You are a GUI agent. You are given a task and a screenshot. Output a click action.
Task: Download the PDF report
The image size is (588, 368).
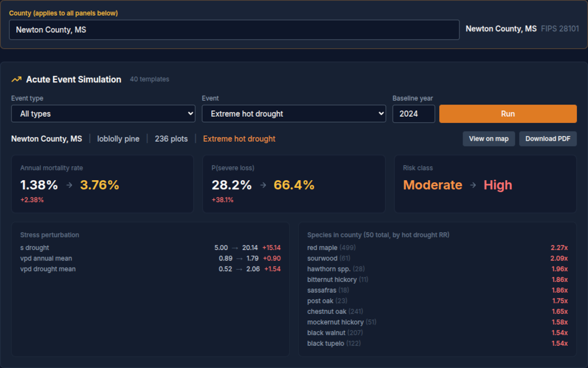(x=548, y=139)
